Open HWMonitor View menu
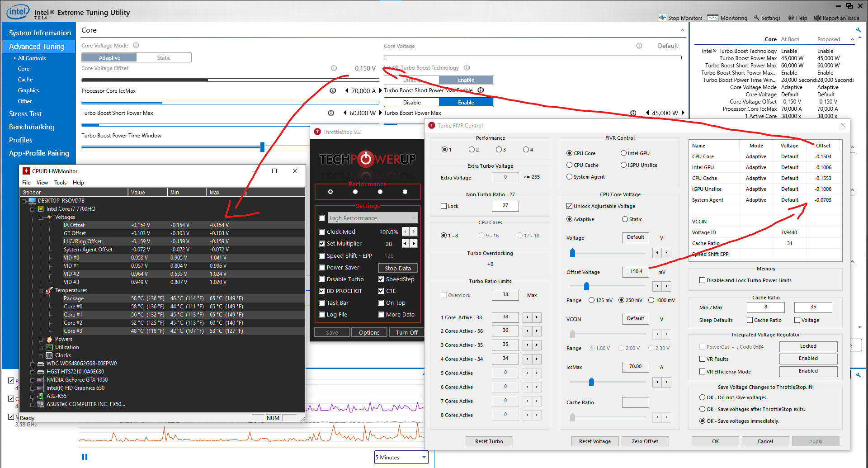The image size is (868, 468). (x=42, y=183)
